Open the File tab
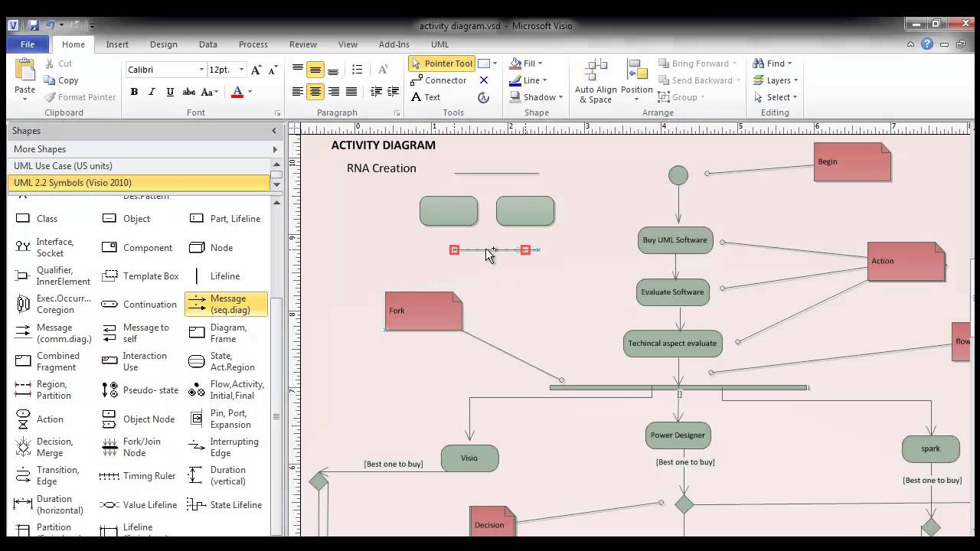 tap(27, 44)
